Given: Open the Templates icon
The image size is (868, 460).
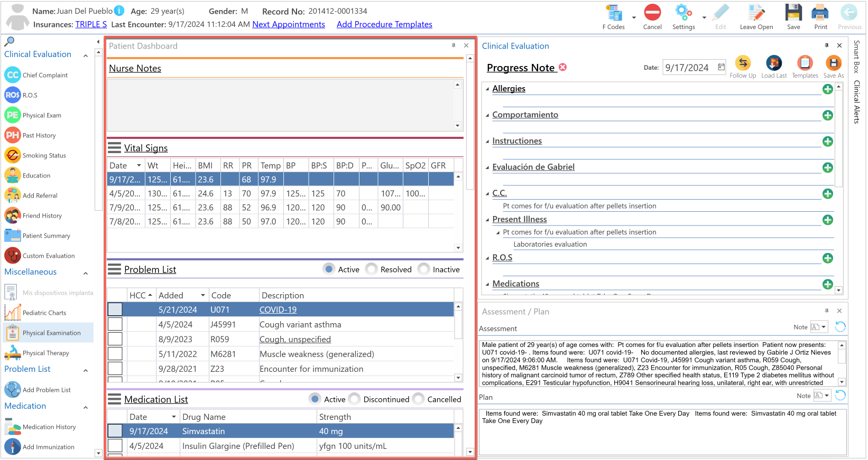Looking at the screenshot, I should tap(805, 63).
